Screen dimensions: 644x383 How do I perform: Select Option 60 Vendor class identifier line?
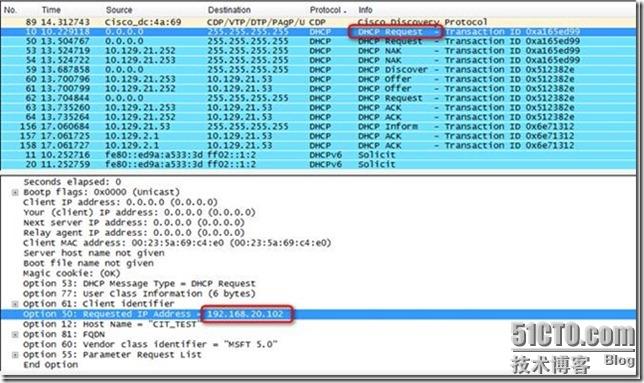(x=150, y=344)
